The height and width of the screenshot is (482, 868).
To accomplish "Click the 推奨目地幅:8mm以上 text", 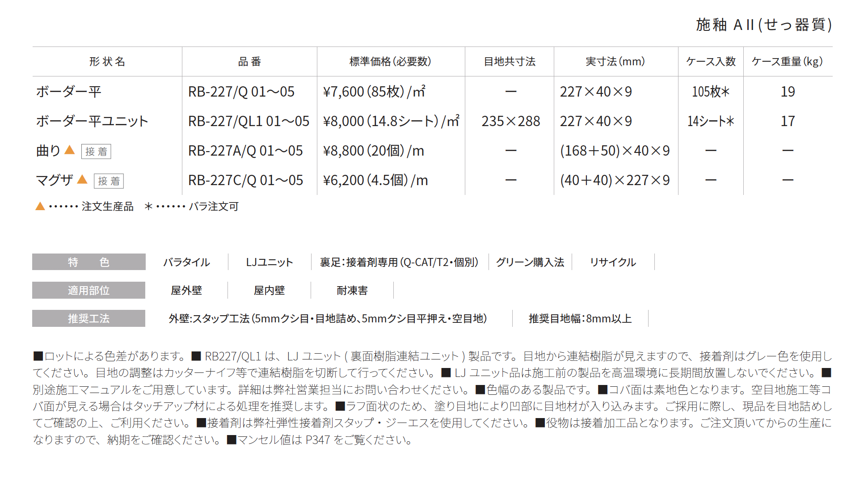I will (x=580, y=318).
